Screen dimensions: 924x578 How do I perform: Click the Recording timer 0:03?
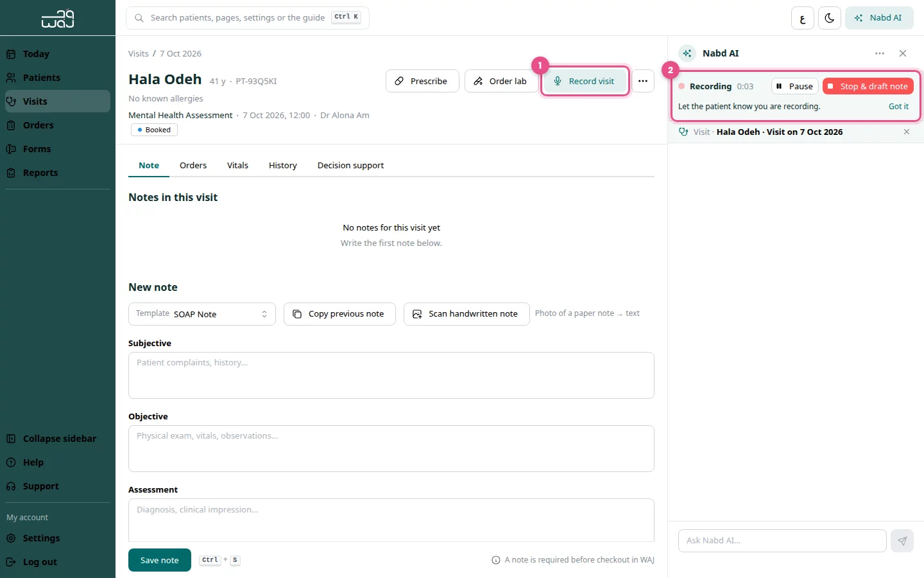745,86
